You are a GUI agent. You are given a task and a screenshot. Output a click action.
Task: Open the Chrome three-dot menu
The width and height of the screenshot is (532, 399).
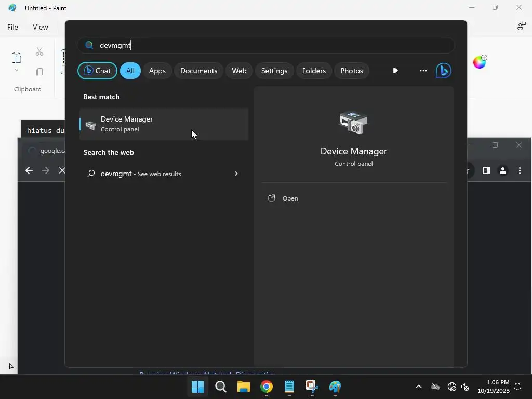[520, 170]
